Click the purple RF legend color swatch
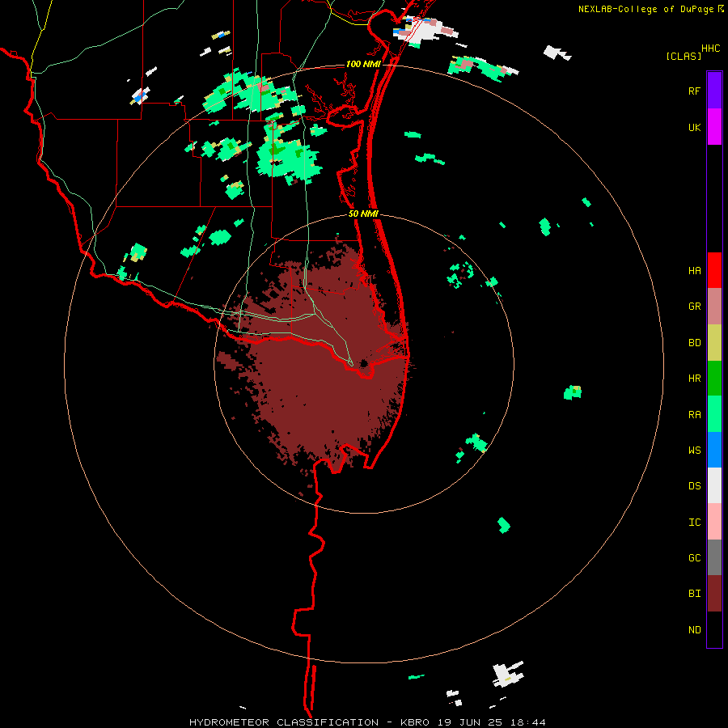Screen dimensions: 728x728 pos(714,91)
